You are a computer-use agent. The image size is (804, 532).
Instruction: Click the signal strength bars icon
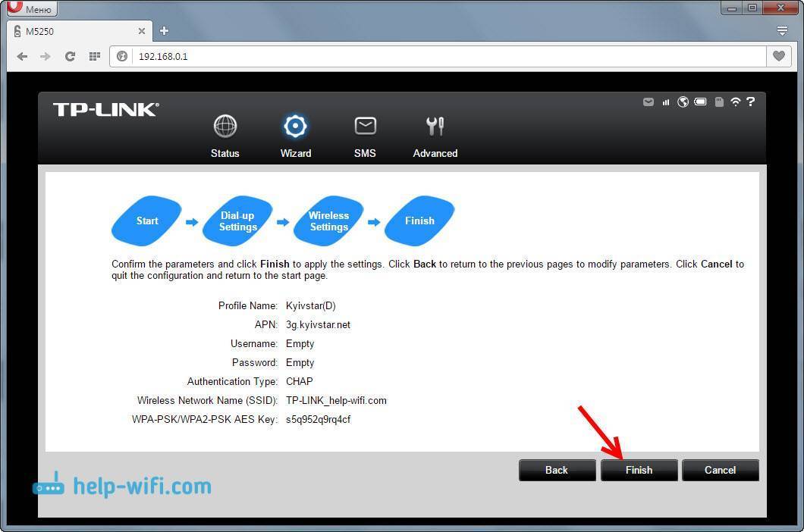665,102
